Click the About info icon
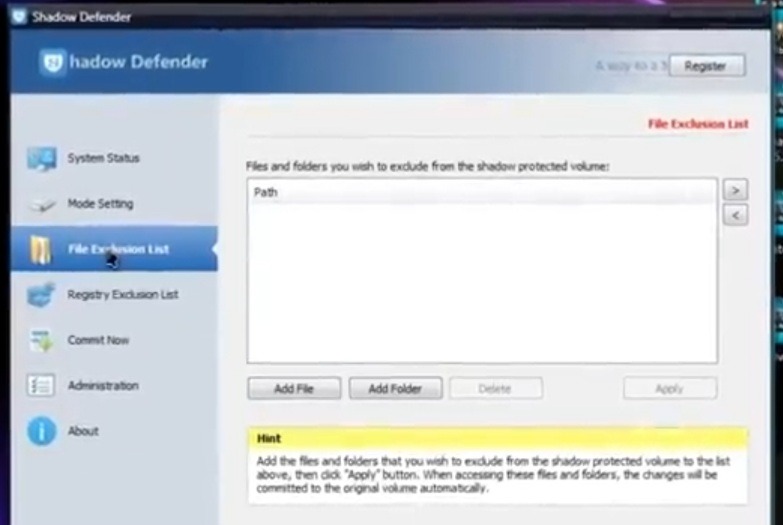 click(x=41, y=431)
